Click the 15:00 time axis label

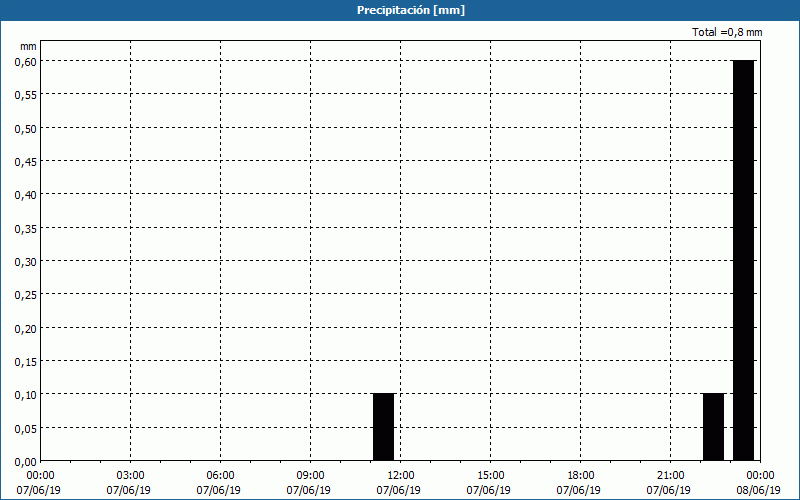pos(490,476)
